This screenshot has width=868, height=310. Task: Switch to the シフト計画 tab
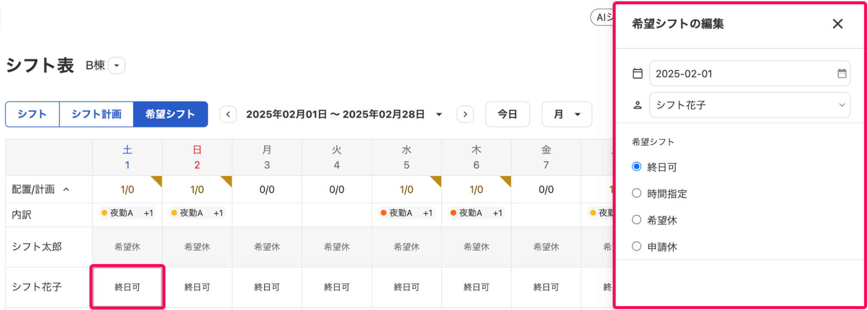96,114
